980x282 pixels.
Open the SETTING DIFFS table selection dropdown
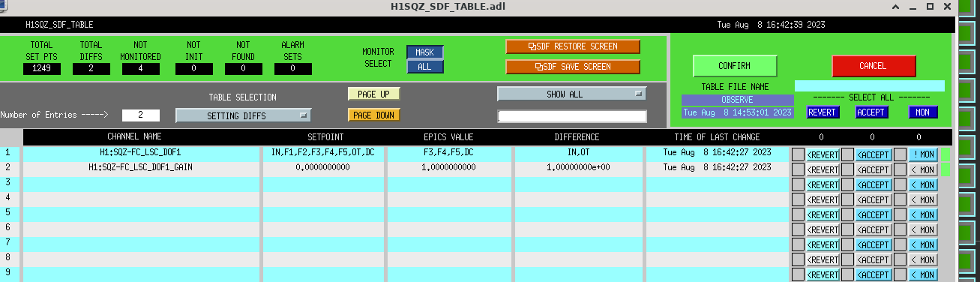coord(243,115)
